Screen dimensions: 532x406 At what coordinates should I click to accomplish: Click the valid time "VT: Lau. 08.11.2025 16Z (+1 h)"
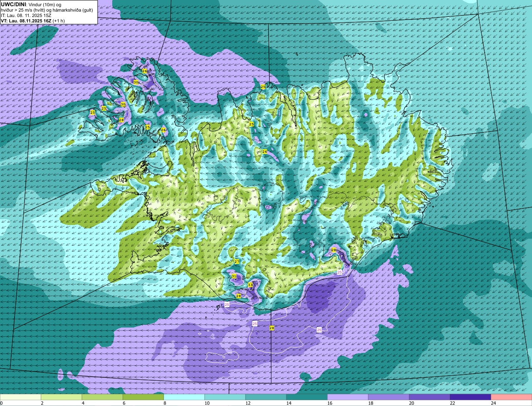click(33, 21)
